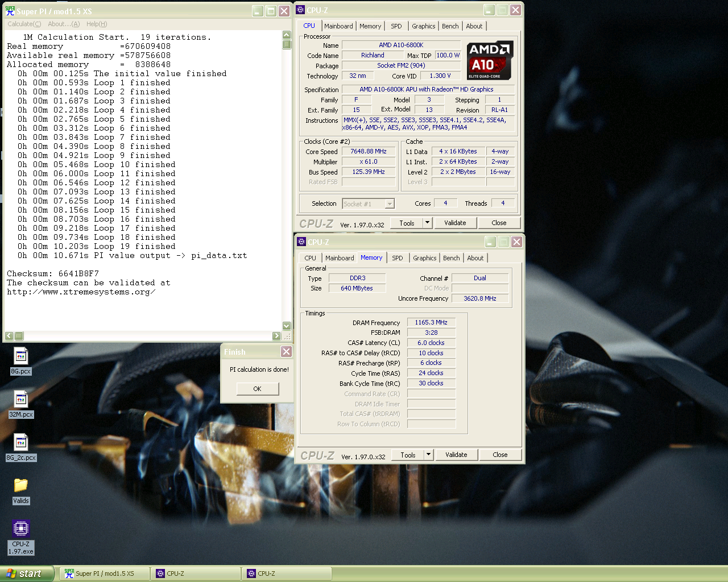Image resolution: width=728 pixels, height=582 pixels.
Task: Select Bench tab in upper CPU-Z
Action: click(x=450, y=26)
